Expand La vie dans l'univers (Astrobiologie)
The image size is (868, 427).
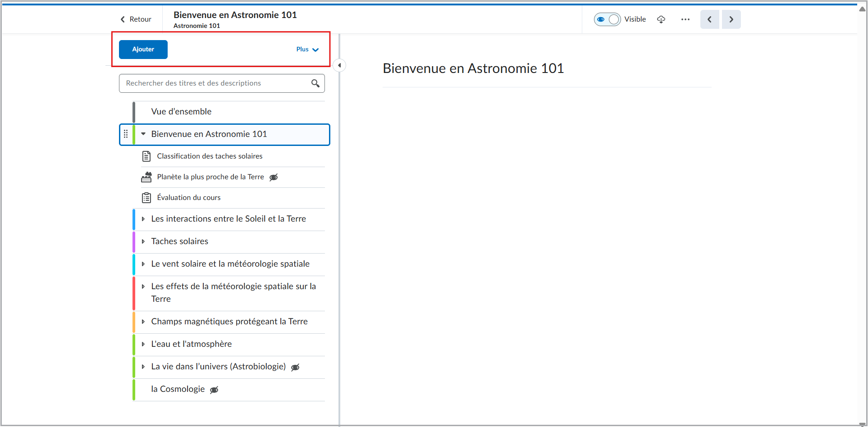pyautogui.click(x=143, y=367)
